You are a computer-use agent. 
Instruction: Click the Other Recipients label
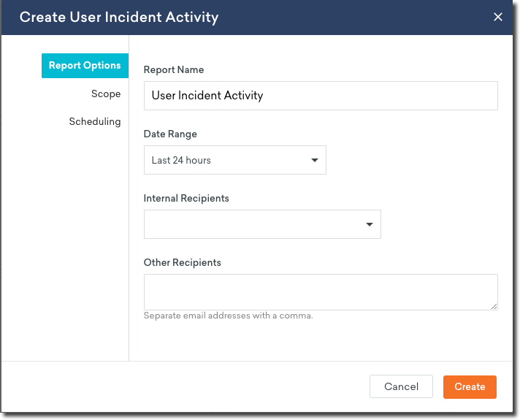click(x=182, y=263)
